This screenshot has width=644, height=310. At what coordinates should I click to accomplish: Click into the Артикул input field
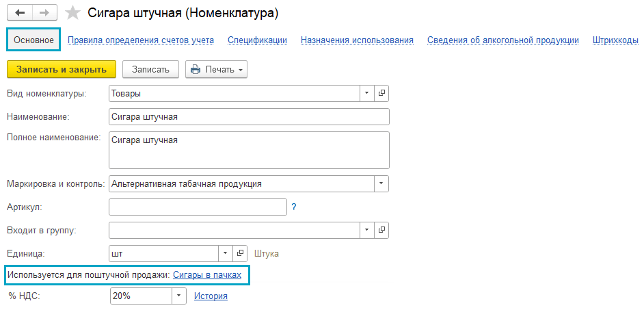coord(198,207)
